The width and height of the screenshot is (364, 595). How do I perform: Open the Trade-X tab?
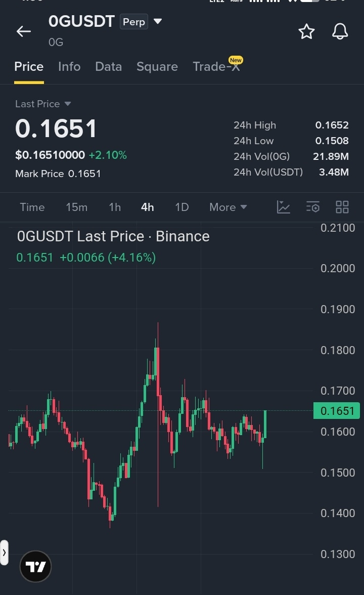(216, 67)
